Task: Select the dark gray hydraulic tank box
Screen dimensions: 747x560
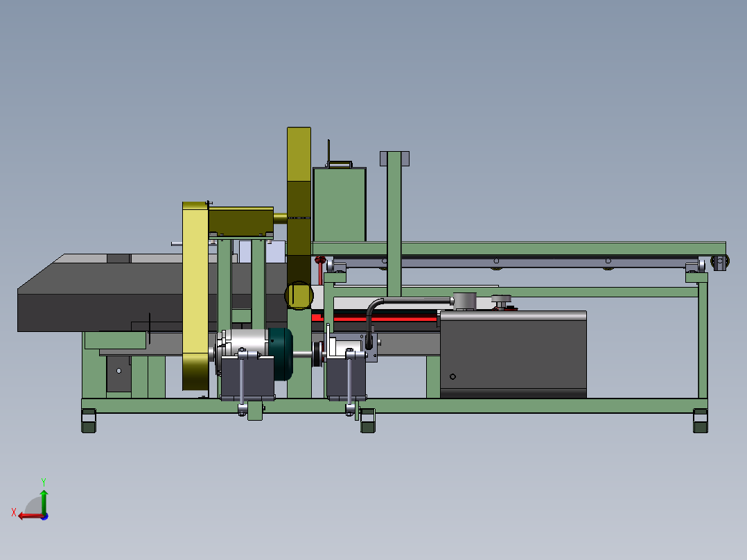Action: (x=513, y=355)
